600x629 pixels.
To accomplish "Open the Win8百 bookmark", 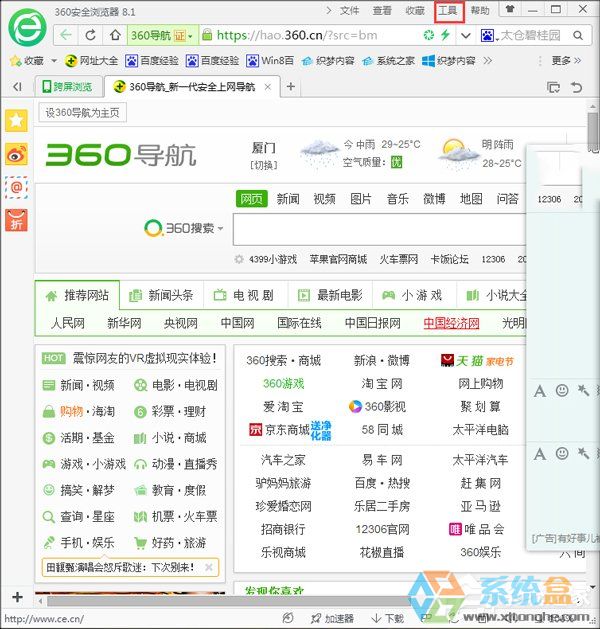I will tap(270, 61).
